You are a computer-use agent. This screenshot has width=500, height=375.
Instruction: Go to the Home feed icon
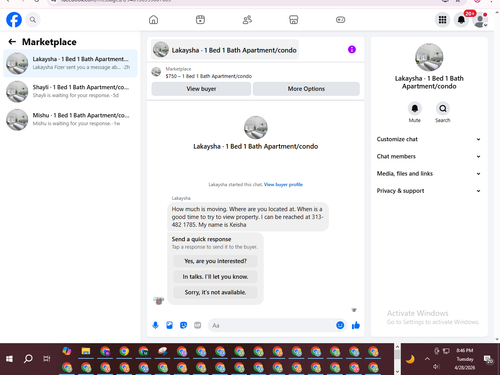[153, 20]
